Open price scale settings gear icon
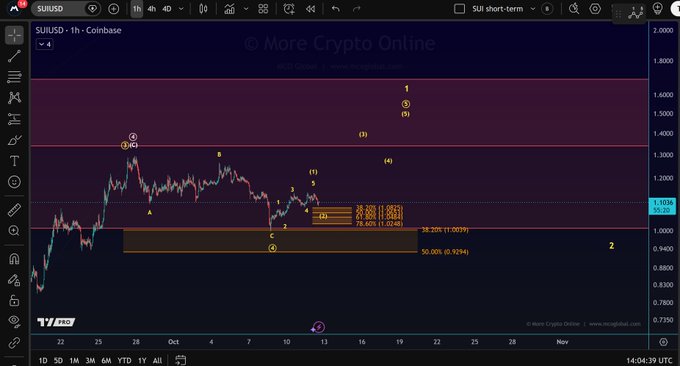The image size is (680, 366). [x=664, y=342]
